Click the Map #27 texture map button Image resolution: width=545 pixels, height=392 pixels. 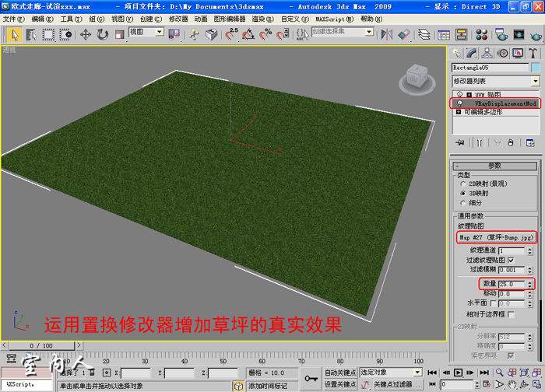pyautogui.click(x=494, y=236)
